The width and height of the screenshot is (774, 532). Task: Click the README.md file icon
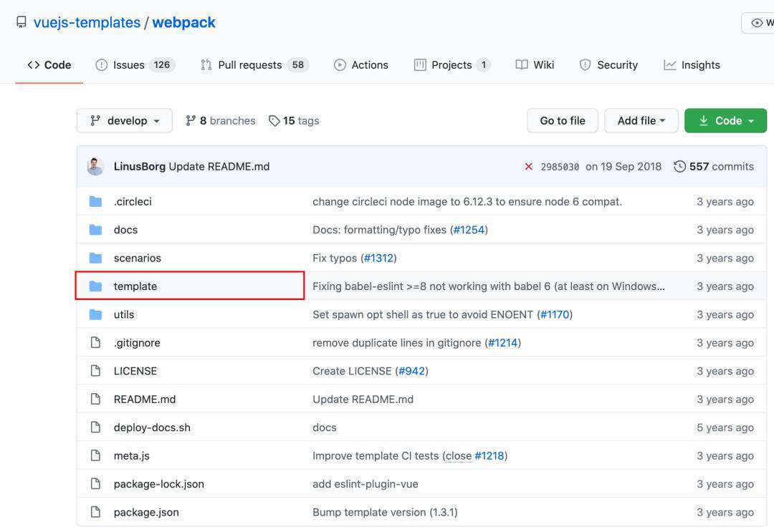tap(95, 399)
